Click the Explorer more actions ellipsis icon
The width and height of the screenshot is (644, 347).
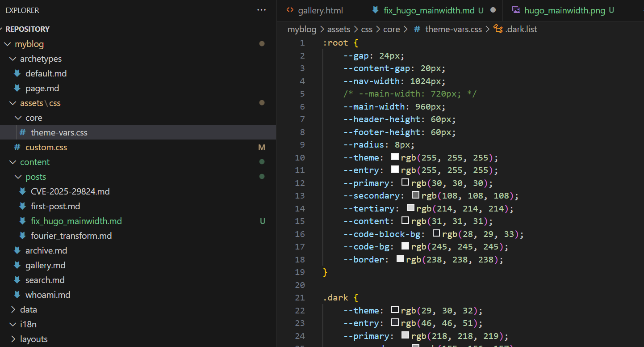pos(262,10)
